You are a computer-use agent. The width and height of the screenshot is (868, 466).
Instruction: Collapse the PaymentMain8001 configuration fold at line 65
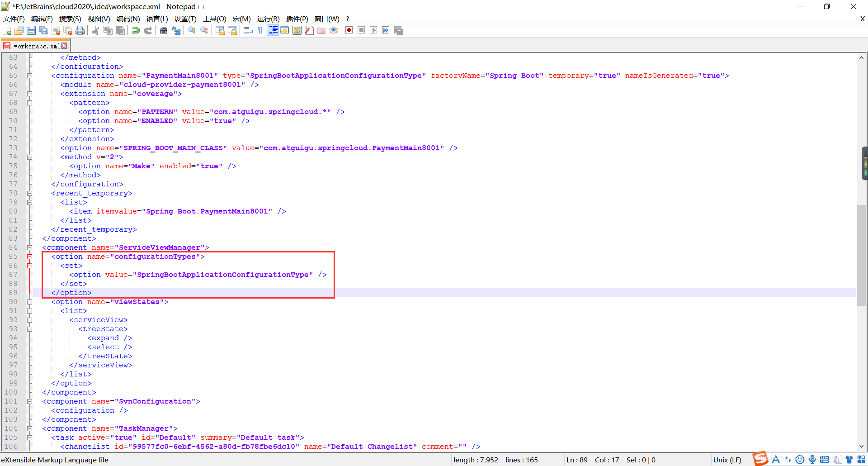[x=29, y=76]
